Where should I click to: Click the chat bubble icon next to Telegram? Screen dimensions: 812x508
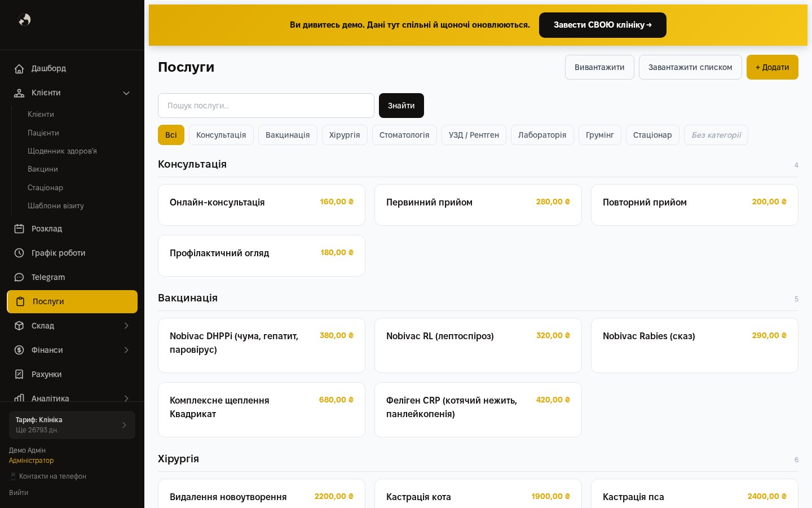click(x=19, y=277)
